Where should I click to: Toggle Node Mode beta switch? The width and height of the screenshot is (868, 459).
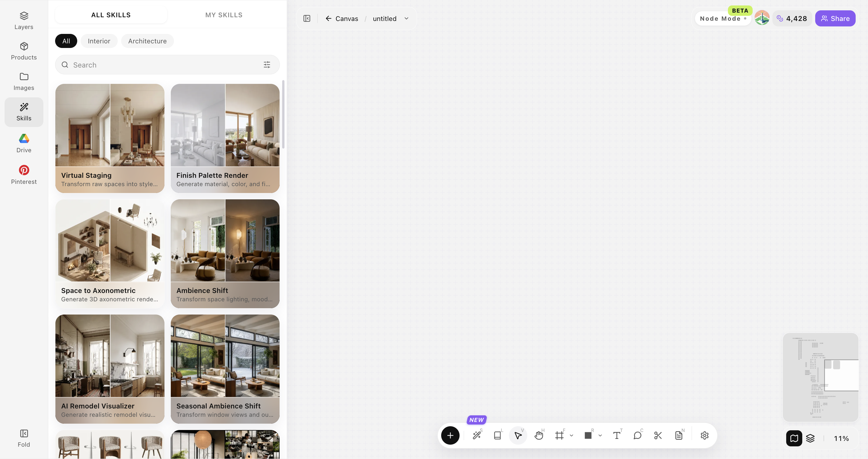(x=723, y=19)
